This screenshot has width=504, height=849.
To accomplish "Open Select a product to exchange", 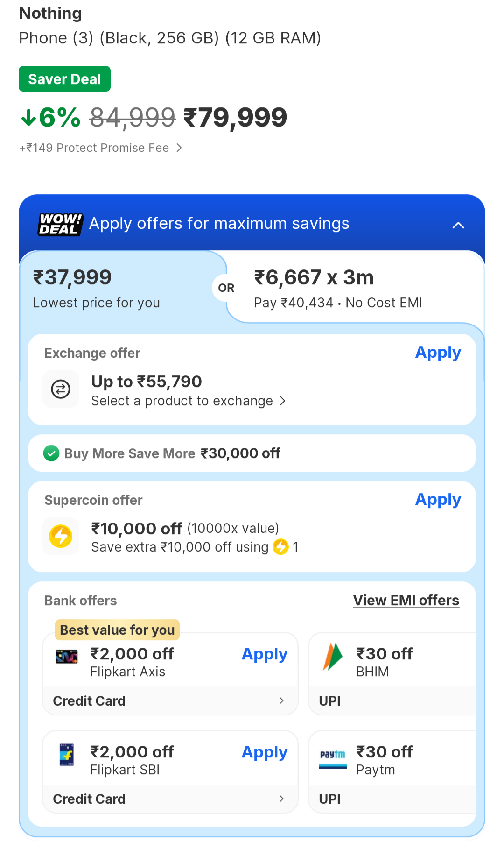I will tap(188, 401).
